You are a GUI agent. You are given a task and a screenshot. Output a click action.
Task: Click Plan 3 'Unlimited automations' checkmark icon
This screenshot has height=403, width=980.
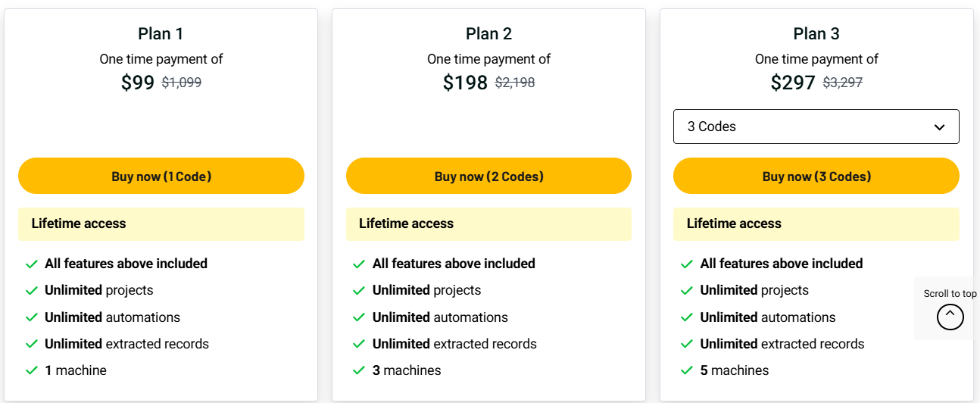(x=687, y=317)
